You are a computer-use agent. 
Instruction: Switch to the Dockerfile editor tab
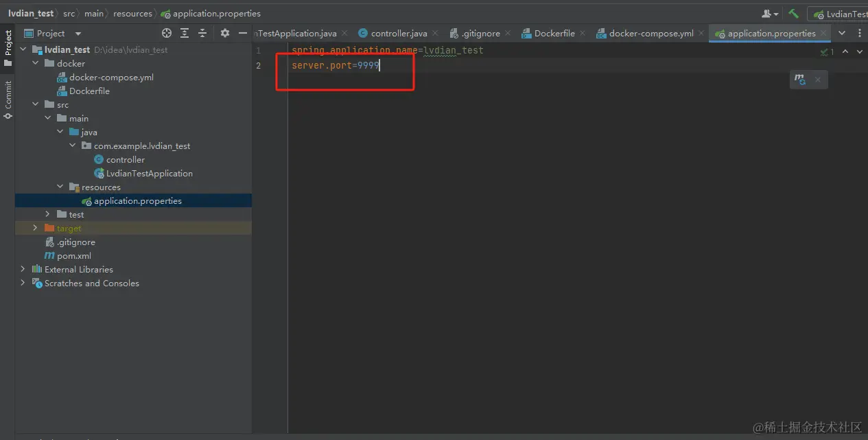coord(553,33)
